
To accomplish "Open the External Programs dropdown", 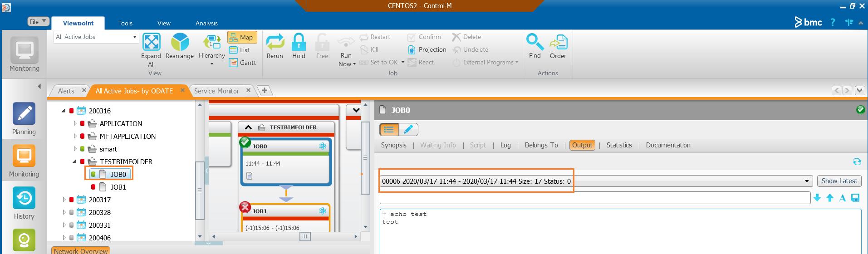I will point(485,63).
